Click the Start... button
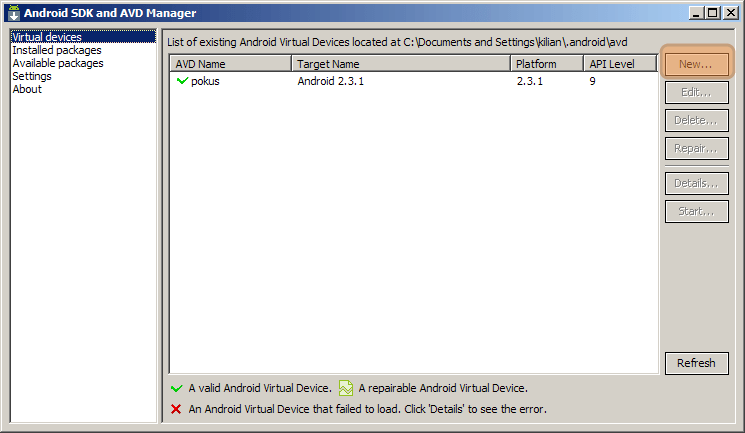 pyautogui.click(x=697, y=211)
